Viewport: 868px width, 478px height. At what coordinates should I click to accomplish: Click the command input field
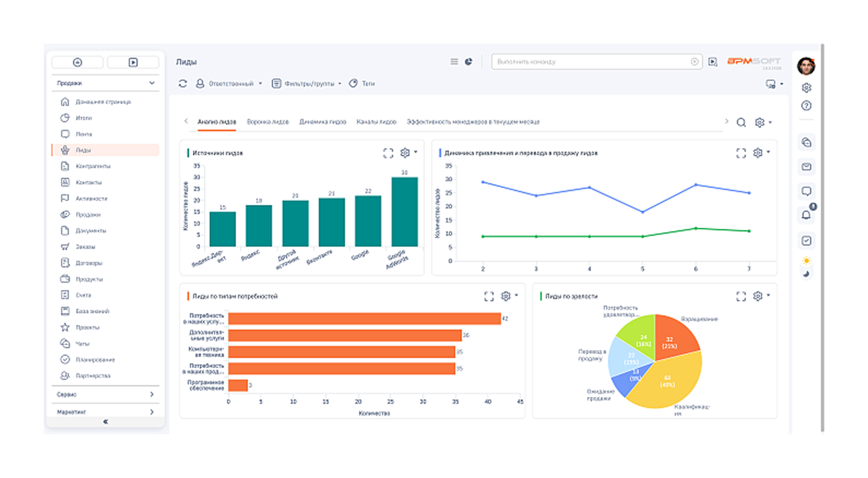coord(596,62)
